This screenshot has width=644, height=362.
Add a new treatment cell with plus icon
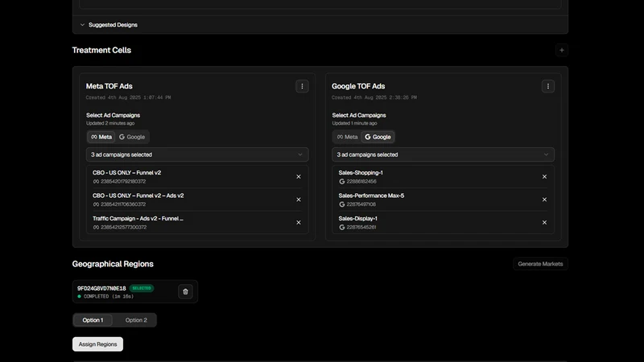click(561, 50)
